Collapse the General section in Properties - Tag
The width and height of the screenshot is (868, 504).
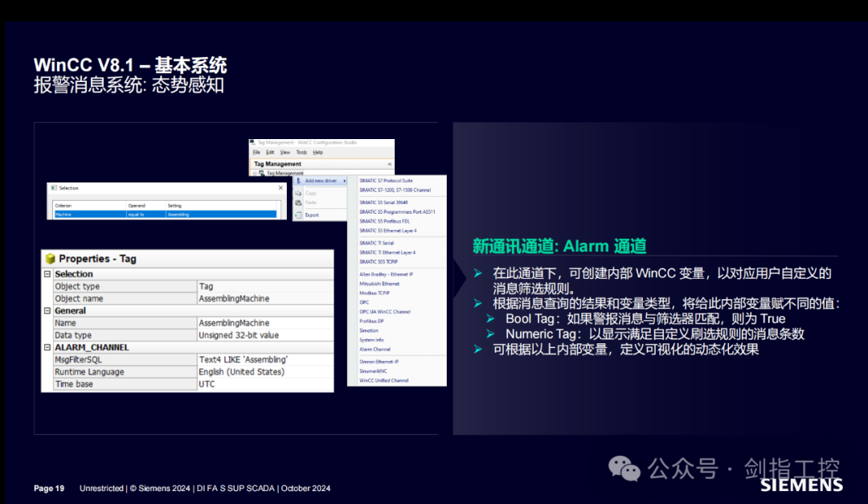[x=47, y=310]
